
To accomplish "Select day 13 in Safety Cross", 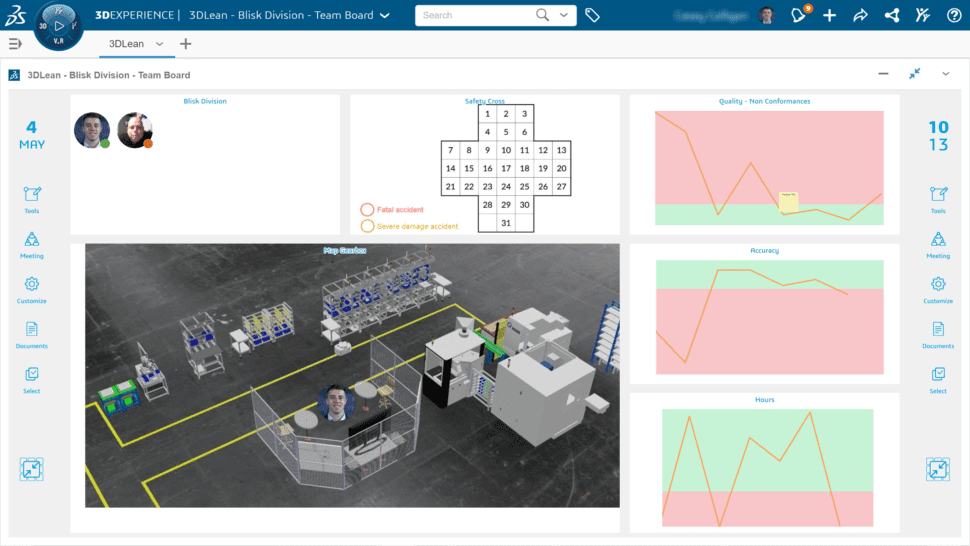I will [562, 150].
